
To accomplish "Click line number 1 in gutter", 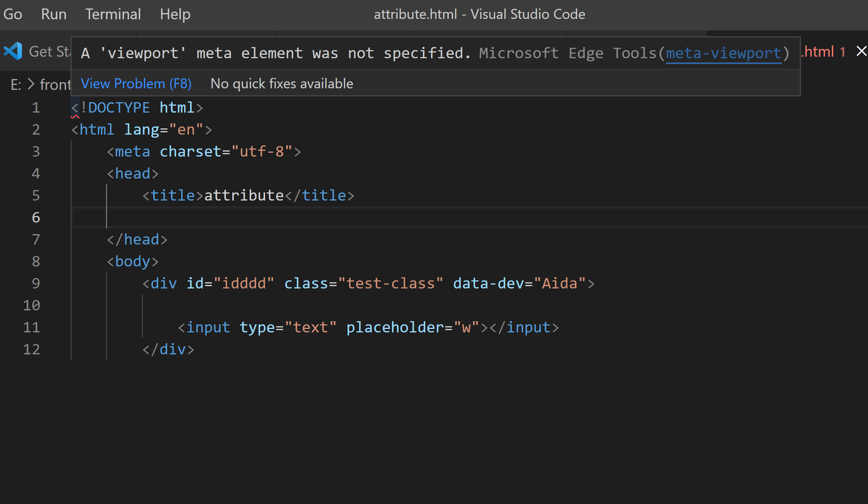I will [x=36, y=108].
